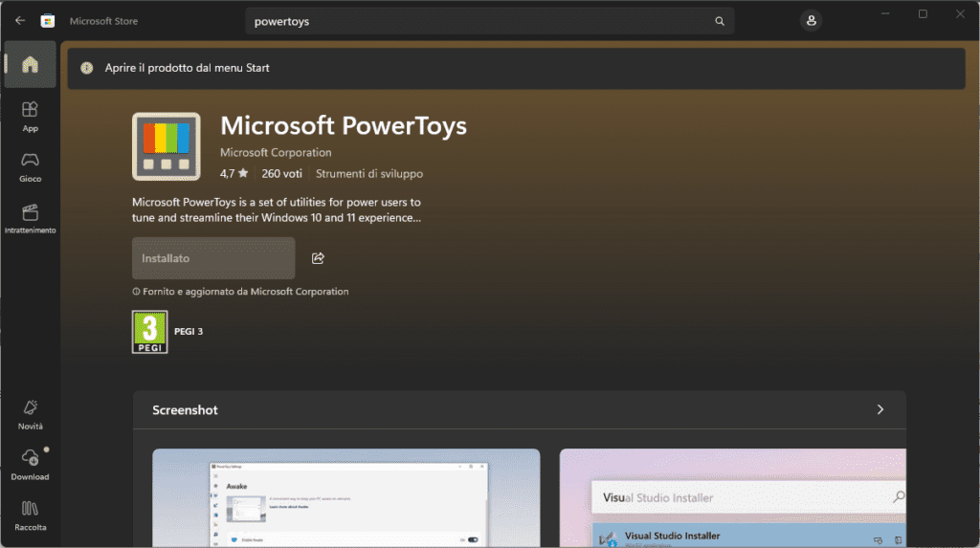Open the Microsoft Corporation publisher link
The width and height of the screenshot is (980, 548).
pos(276,153)
